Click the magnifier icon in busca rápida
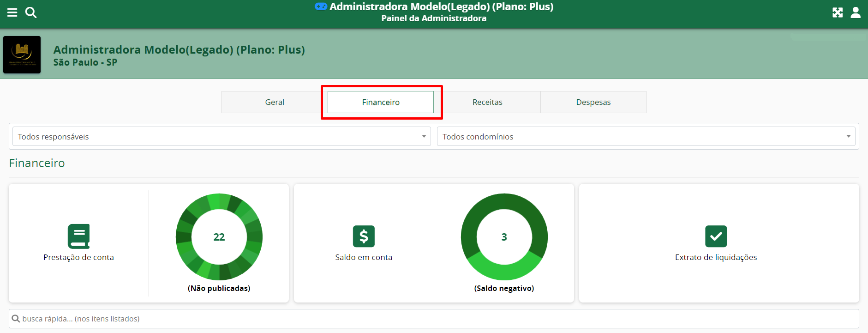868x333 pixels. point(16,319)
